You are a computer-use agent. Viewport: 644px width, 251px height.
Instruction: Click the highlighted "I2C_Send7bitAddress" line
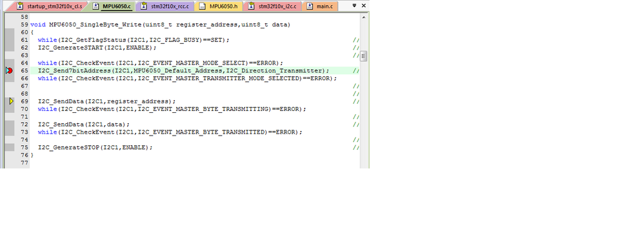click(184, 71)
